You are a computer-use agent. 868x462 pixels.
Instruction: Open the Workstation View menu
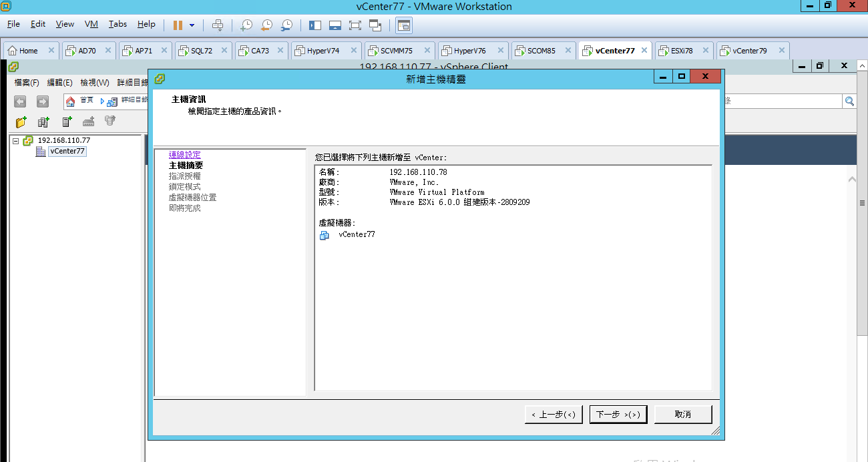[65, 24]
